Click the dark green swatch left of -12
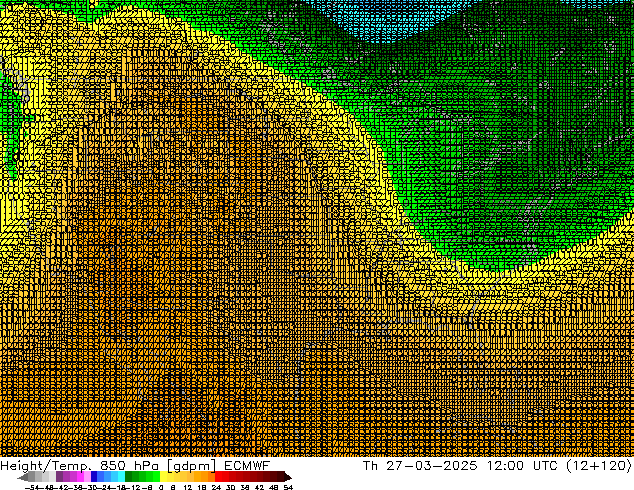This screenshot has width=634, height=490. click(129, 476)
